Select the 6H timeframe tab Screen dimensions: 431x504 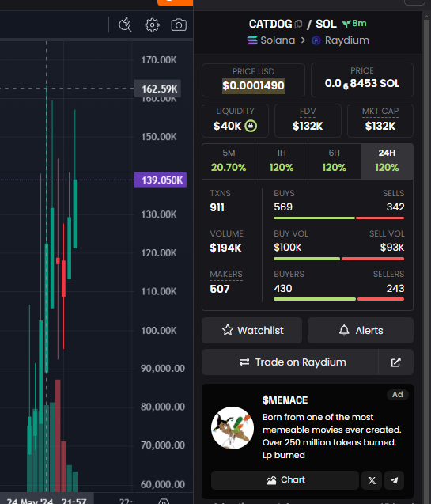335,161
